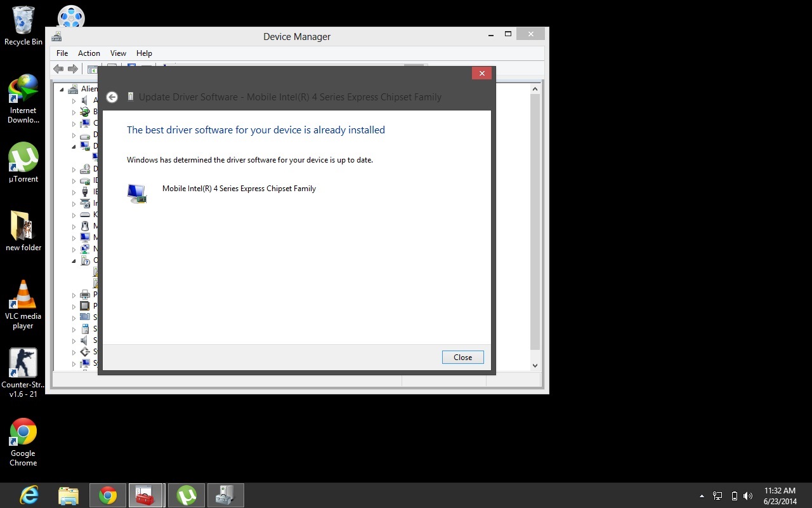The height and width of the screenshot is (508, 812).
Task: Select the VLC media player desktop shortcut
Action: tap(23, 305)
